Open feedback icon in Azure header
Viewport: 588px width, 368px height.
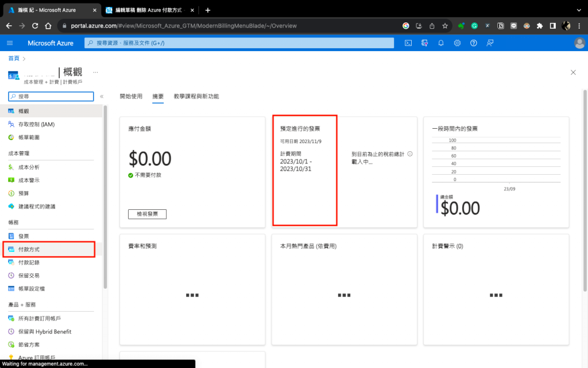[x=490, y=43]
